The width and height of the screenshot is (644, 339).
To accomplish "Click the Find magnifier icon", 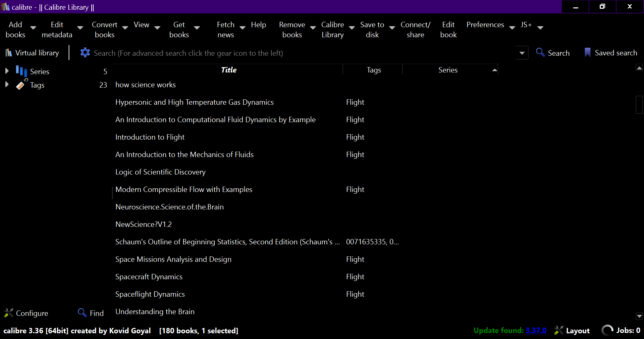I will [x=82, y=312].
